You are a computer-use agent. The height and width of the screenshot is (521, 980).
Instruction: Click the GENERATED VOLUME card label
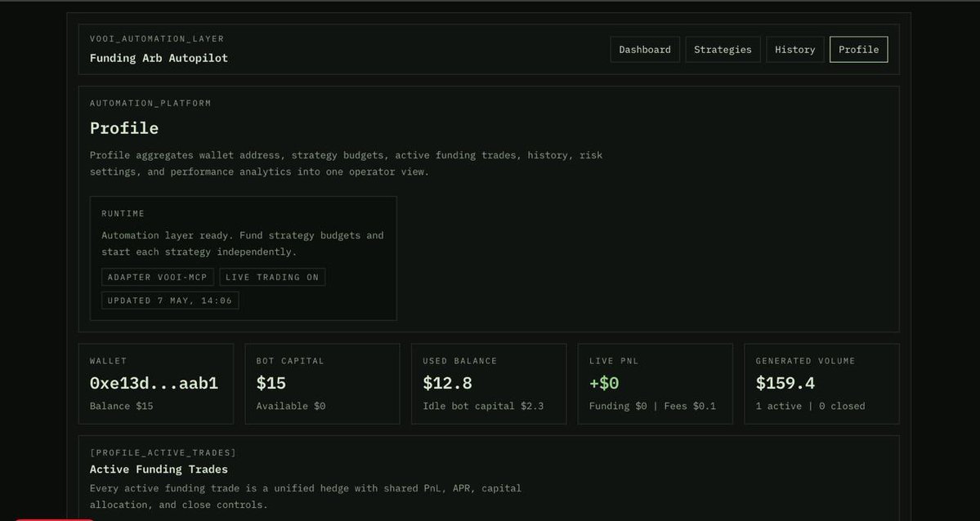coord(805,361)
